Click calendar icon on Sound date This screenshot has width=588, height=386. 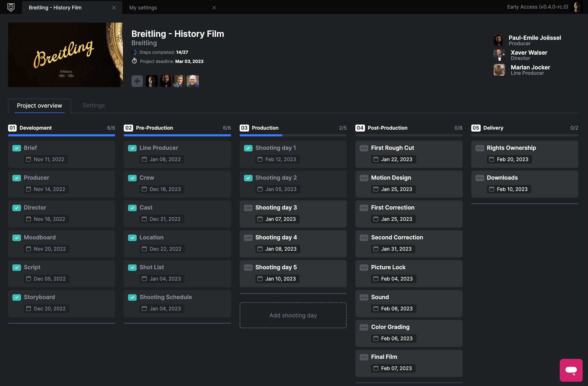376,309
